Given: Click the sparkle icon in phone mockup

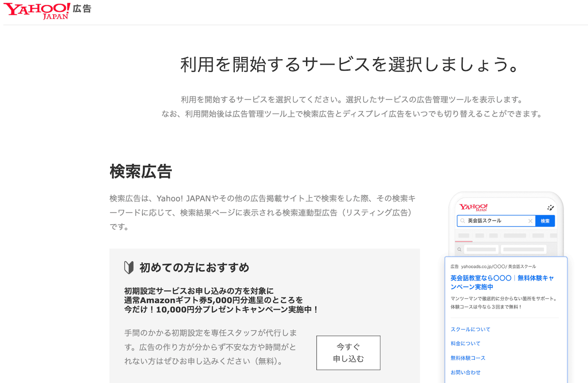Looking at the screenshot, I should (550, 207).
